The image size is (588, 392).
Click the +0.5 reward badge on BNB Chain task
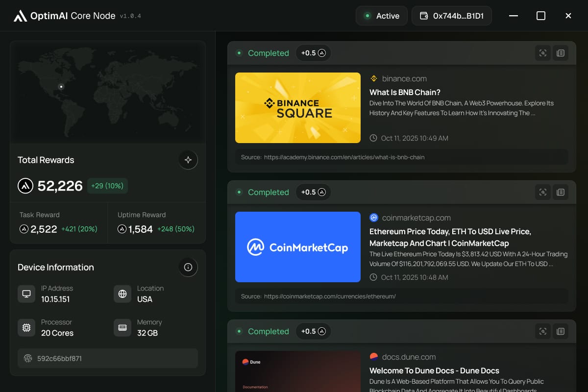click(x=313, y=53)
